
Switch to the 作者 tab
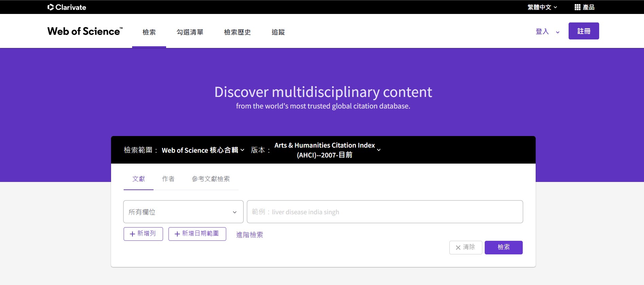click(x=168, y=179)
